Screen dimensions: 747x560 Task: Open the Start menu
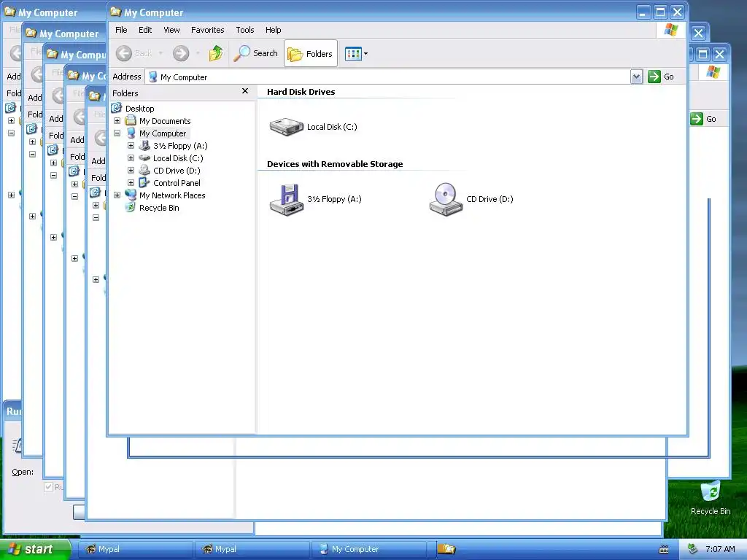(x=34, y=549)
